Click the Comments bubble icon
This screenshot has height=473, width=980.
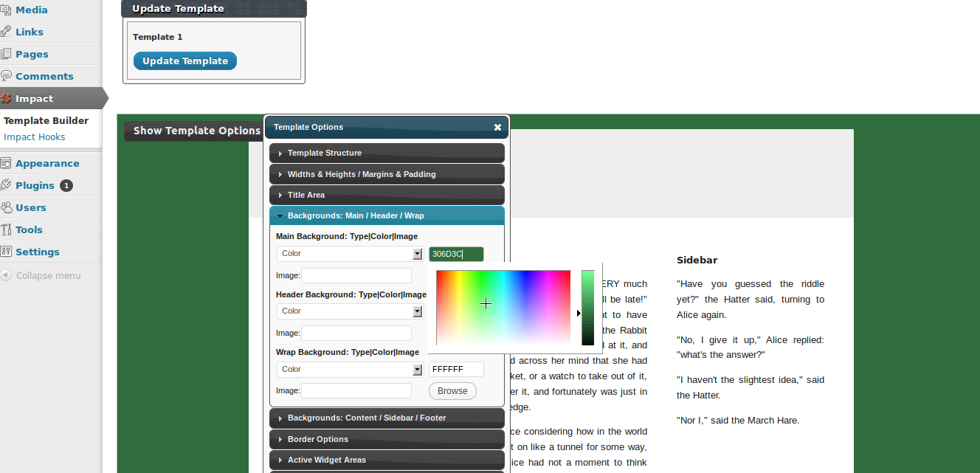pyautogui.click(x=6, y=76)
